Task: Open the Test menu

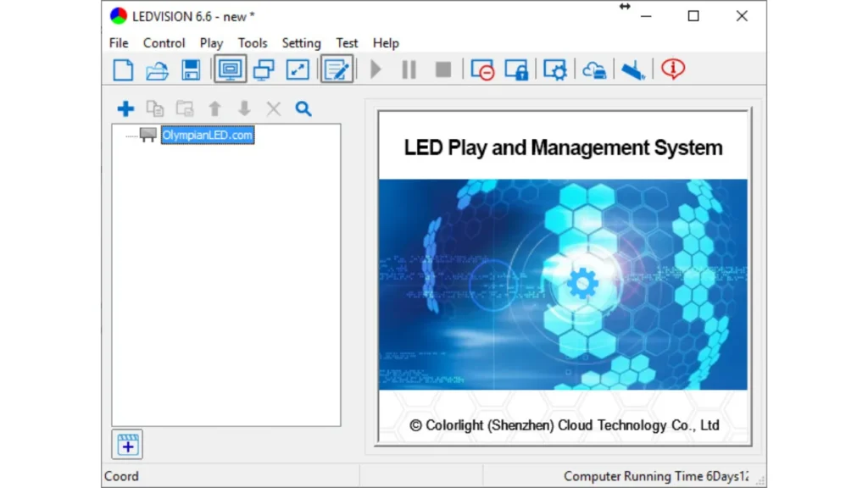Action: (x=347, y=42)
